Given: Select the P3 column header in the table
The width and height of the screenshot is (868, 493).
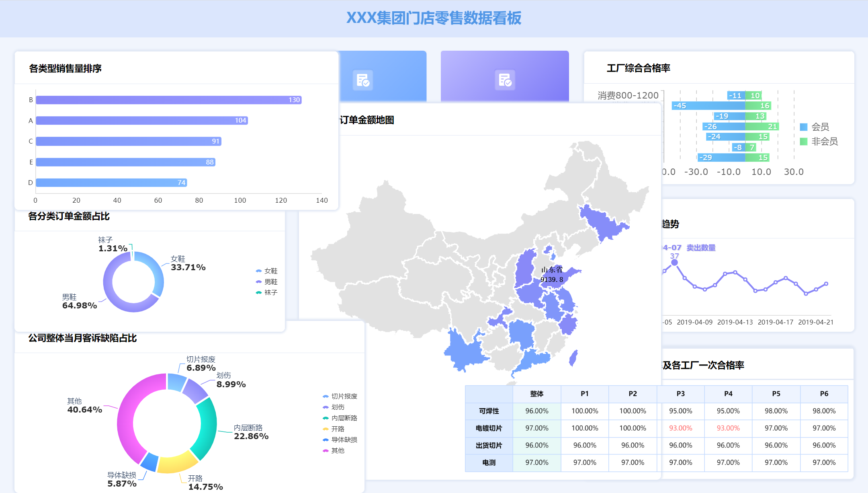Looking at the screenshot, I should 680,394.
